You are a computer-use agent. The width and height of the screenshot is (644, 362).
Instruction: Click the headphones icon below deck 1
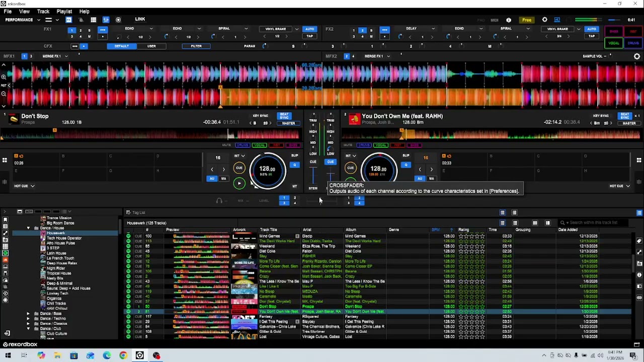click(219, 201)
